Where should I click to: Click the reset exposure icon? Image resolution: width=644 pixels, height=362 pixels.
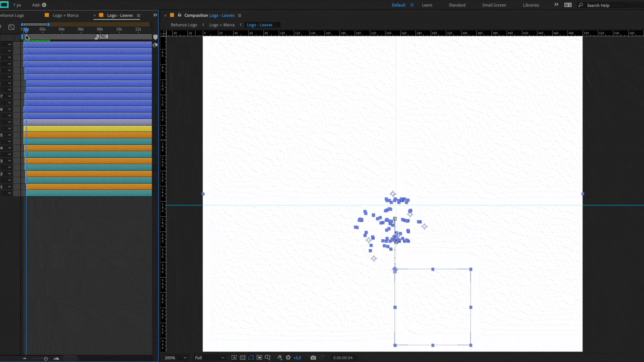(x=288, y=358)
